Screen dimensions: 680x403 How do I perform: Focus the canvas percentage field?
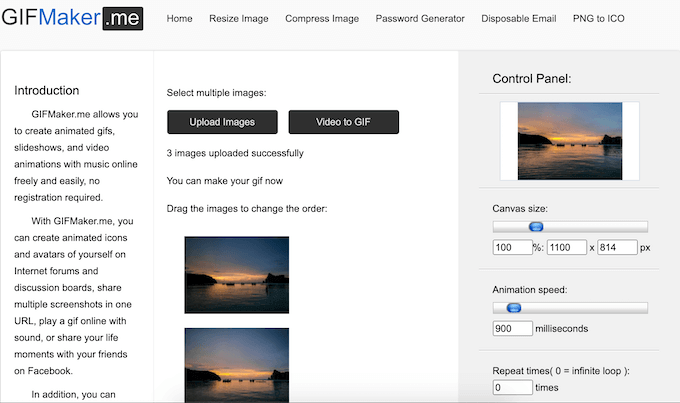click(x=511, y=247)
